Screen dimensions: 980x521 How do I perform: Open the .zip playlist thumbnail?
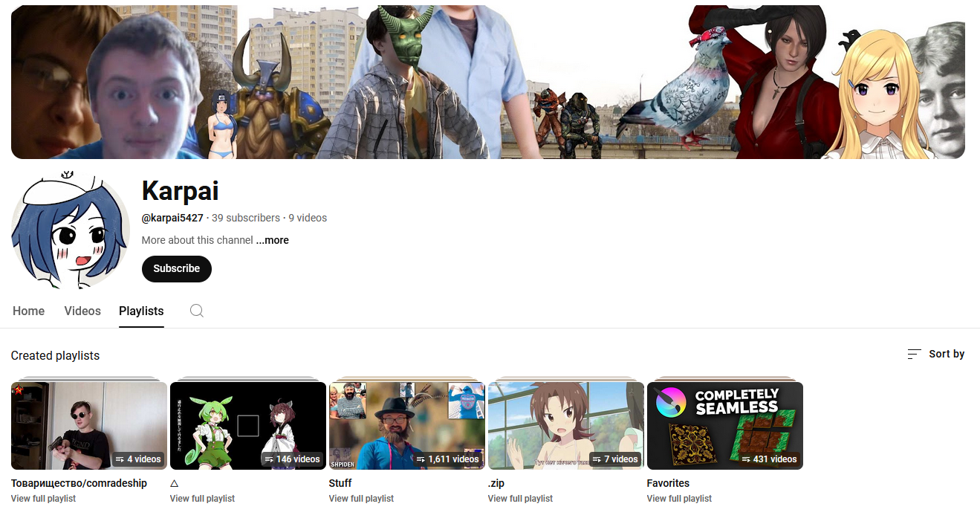(x=565, y=425)
